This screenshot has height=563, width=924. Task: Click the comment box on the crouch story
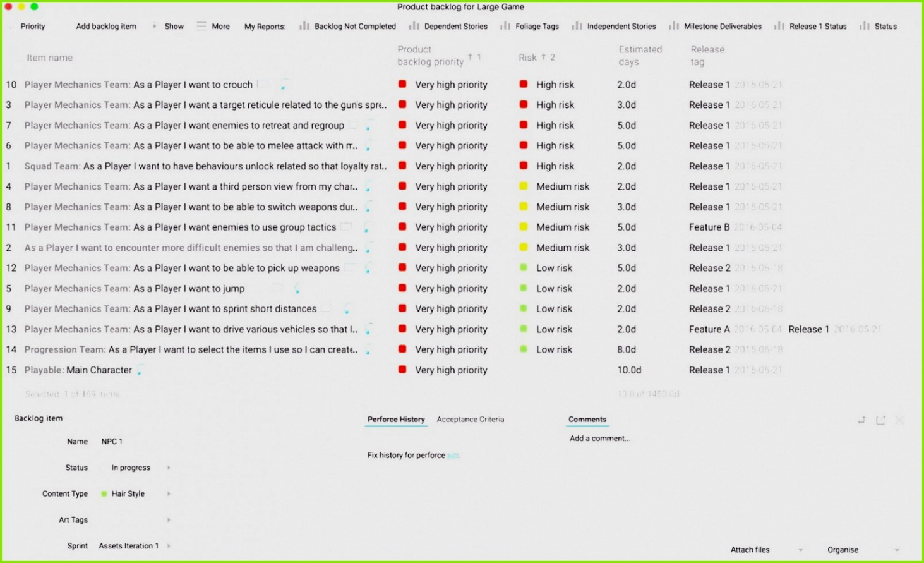(263, 83)
